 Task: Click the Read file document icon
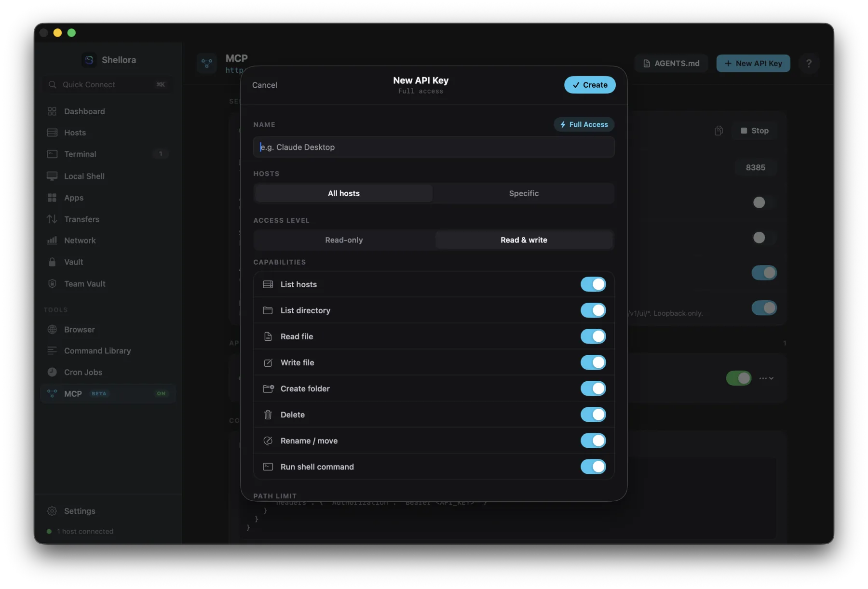pyautogui.click(x=268, y=336)
